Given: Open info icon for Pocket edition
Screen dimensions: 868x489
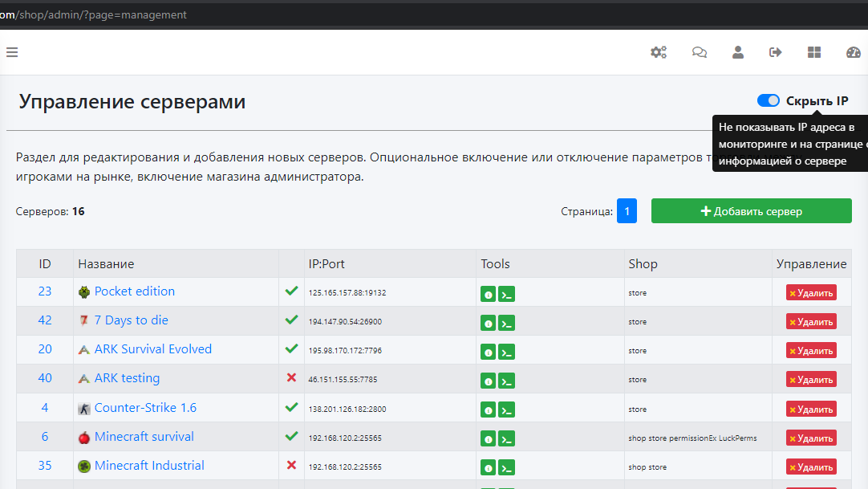Looking at the screenshot, I should (x=488, y=294).
